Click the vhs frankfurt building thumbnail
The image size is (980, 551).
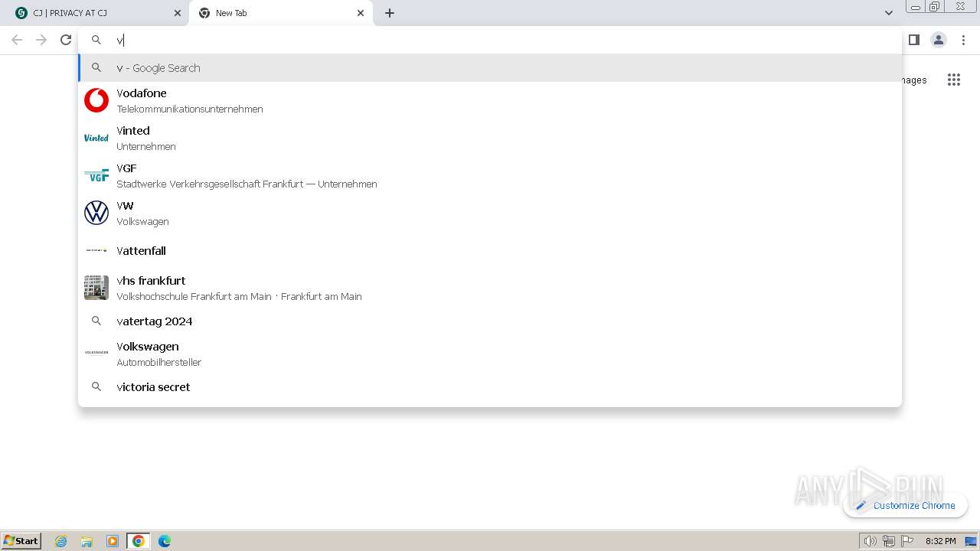click(x=96, y=288)
